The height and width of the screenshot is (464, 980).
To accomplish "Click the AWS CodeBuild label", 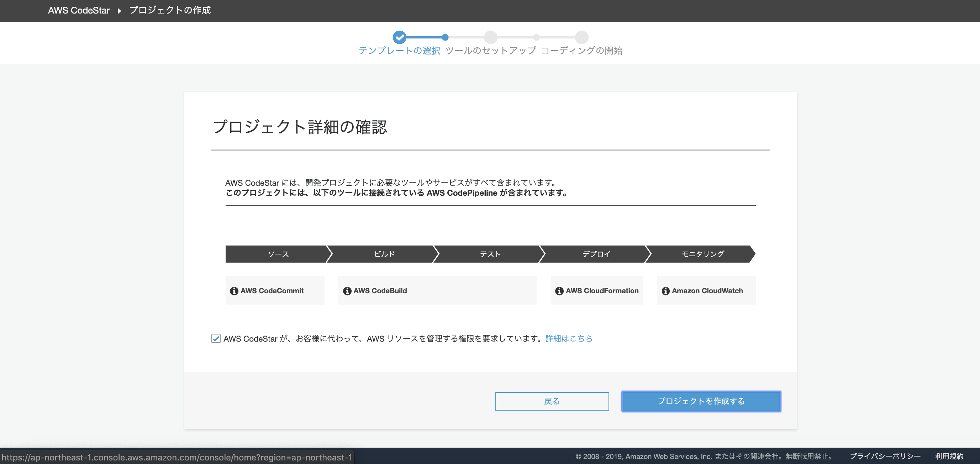I will tap(380, 291).
